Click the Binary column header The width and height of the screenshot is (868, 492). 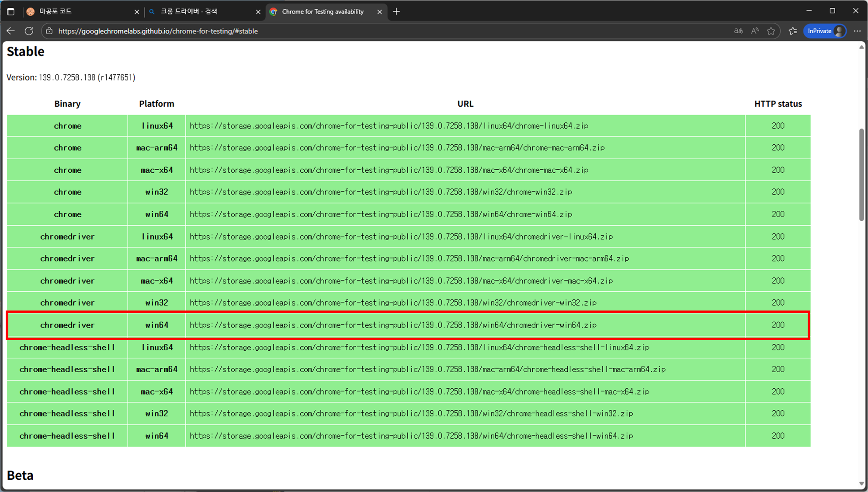(x=67, y=104)
